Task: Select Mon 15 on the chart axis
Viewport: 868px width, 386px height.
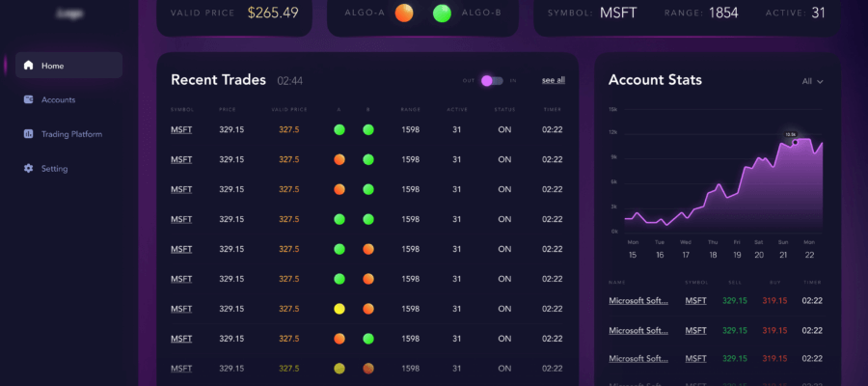Action: (633, 249)
